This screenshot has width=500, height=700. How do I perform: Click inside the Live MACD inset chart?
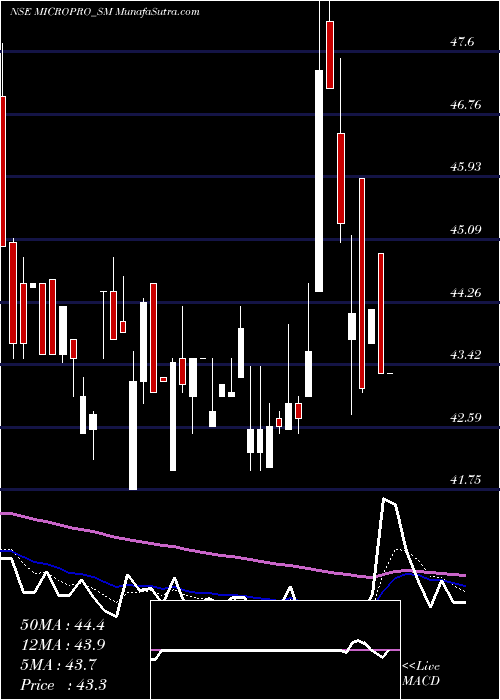pos(275,650)
